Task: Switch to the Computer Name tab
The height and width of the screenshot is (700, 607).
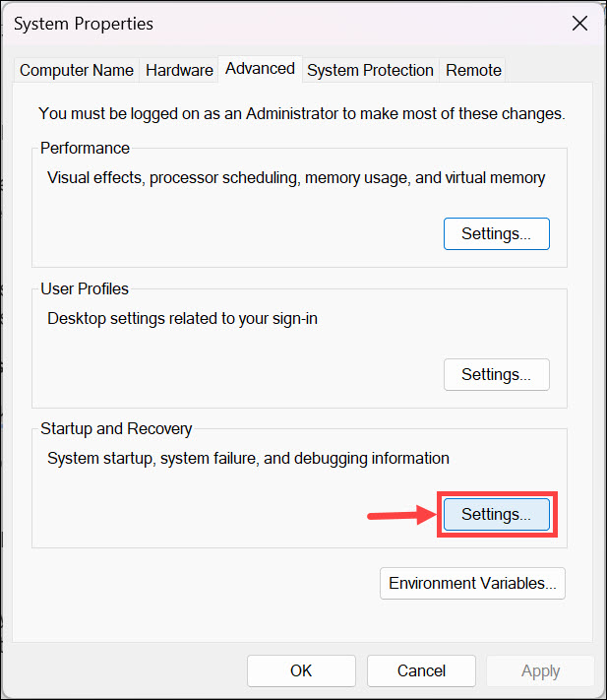Action: point(77,70)
